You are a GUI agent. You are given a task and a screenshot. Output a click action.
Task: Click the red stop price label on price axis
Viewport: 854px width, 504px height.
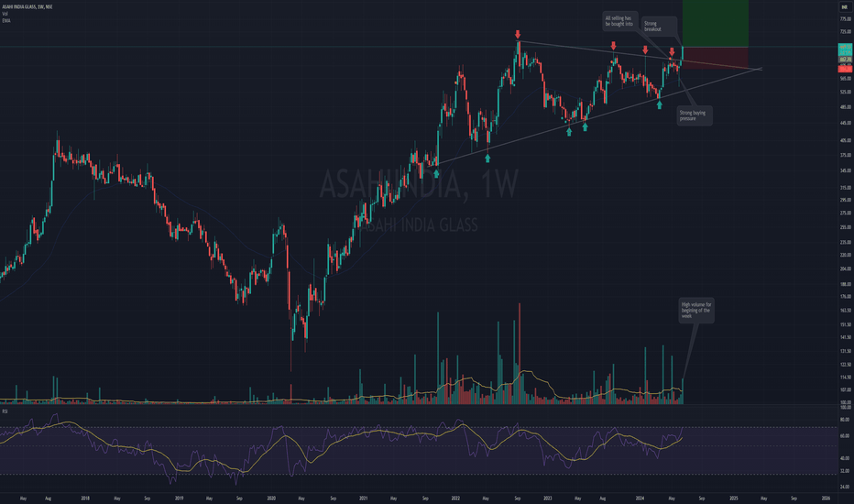845,70
